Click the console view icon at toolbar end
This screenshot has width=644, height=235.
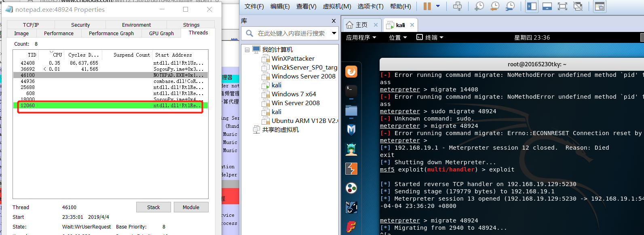[600, 6]
